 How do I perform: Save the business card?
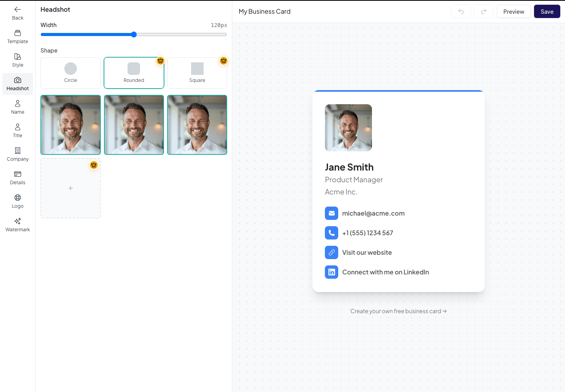coord(547,12)
